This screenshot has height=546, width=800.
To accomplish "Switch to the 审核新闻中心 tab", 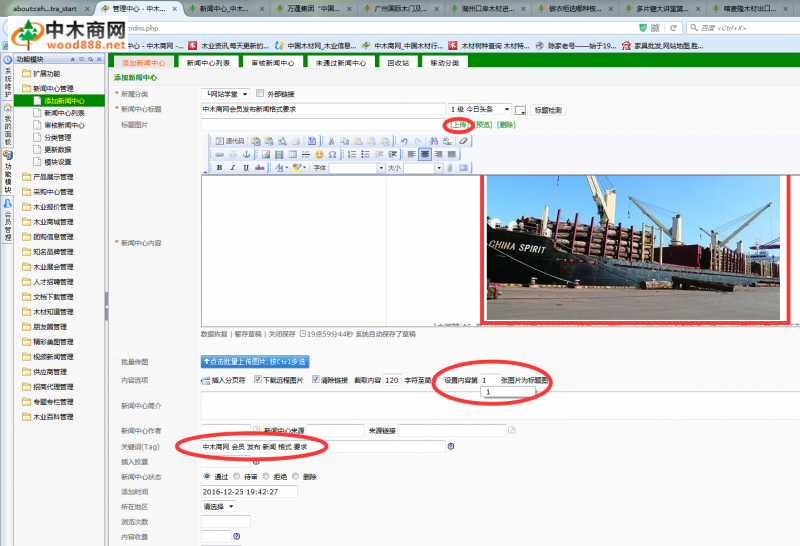I will tap(272, 63).
